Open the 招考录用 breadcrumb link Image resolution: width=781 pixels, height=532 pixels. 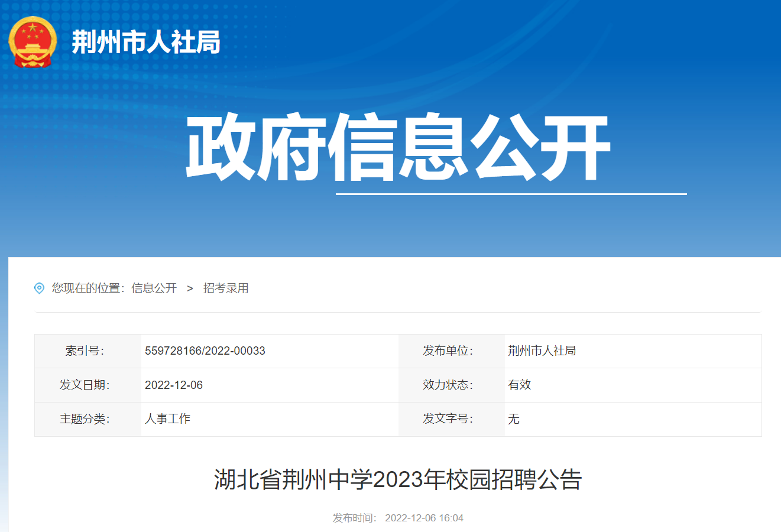point(226,288)
